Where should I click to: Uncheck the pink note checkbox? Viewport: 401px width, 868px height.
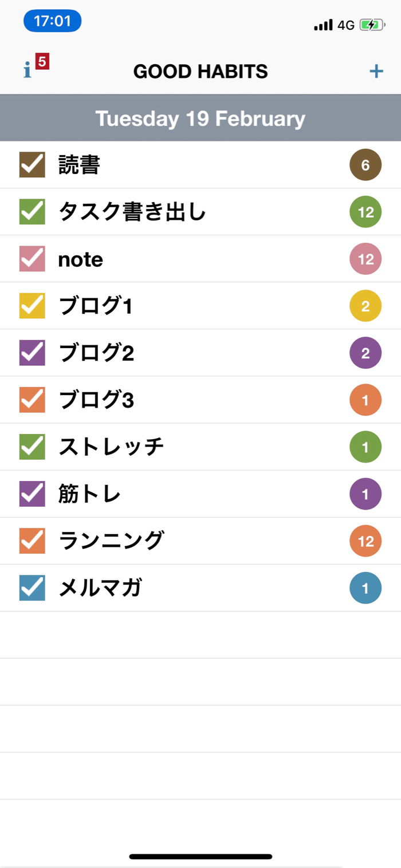pos(32,259)
